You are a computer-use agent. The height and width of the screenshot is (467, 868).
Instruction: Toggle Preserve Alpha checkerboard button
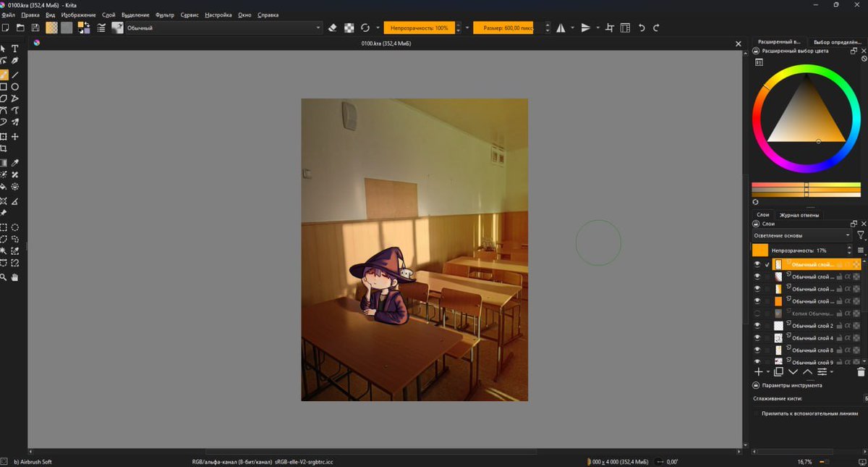(349, 28)
